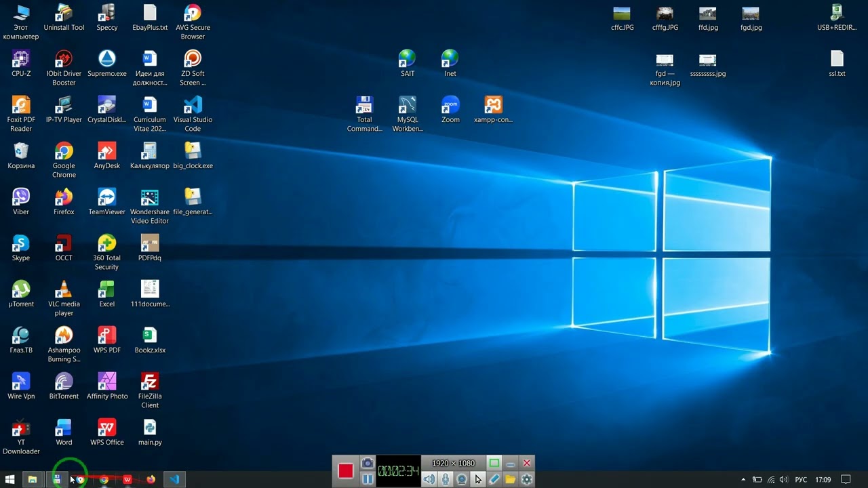Select the AnyDesk desktop shortcut

coord(107,156)
